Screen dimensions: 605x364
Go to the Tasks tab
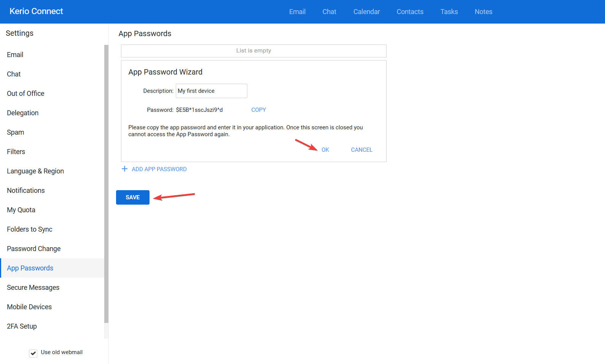coord(449,12)
